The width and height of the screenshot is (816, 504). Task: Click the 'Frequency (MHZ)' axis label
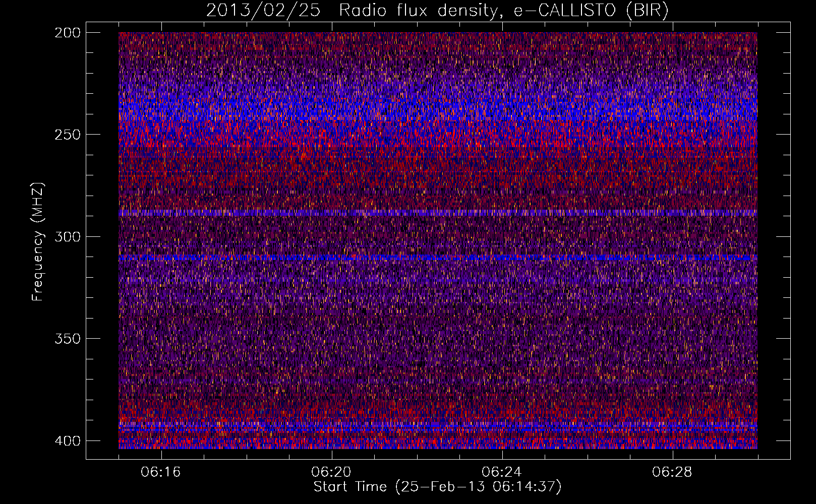38,242
